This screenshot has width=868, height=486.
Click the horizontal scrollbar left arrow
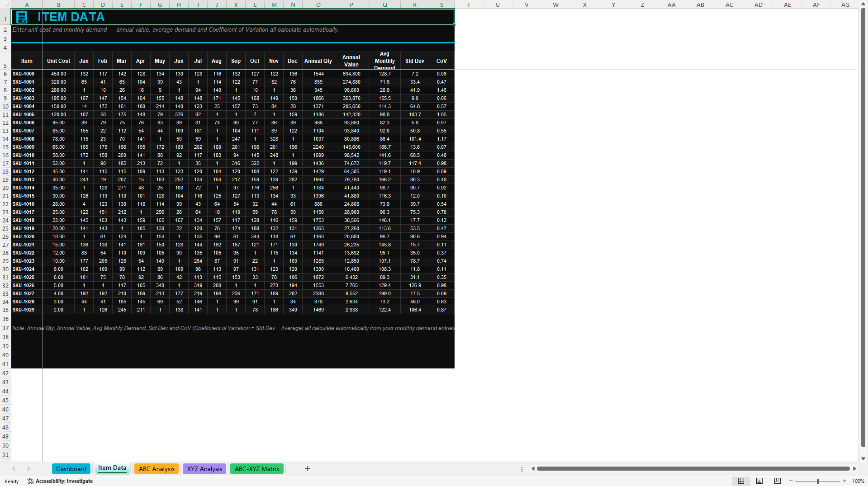click(x=533, y=469)
